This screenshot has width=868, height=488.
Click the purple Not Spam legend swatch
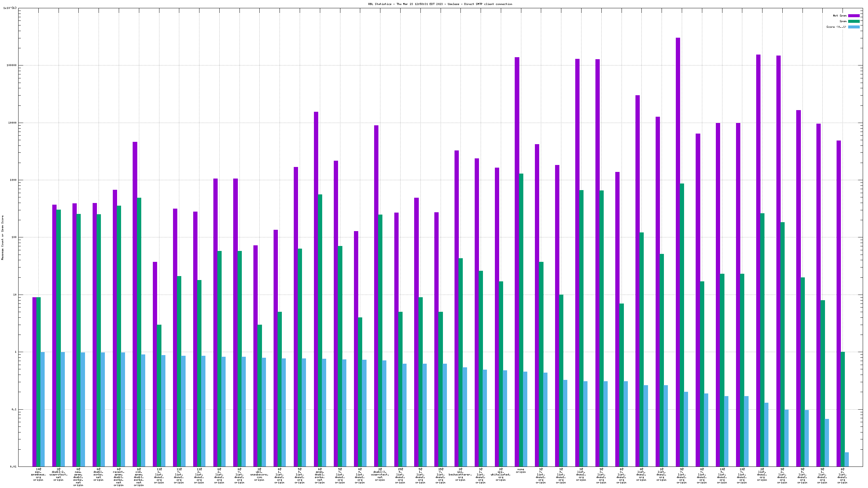point(853,16)
